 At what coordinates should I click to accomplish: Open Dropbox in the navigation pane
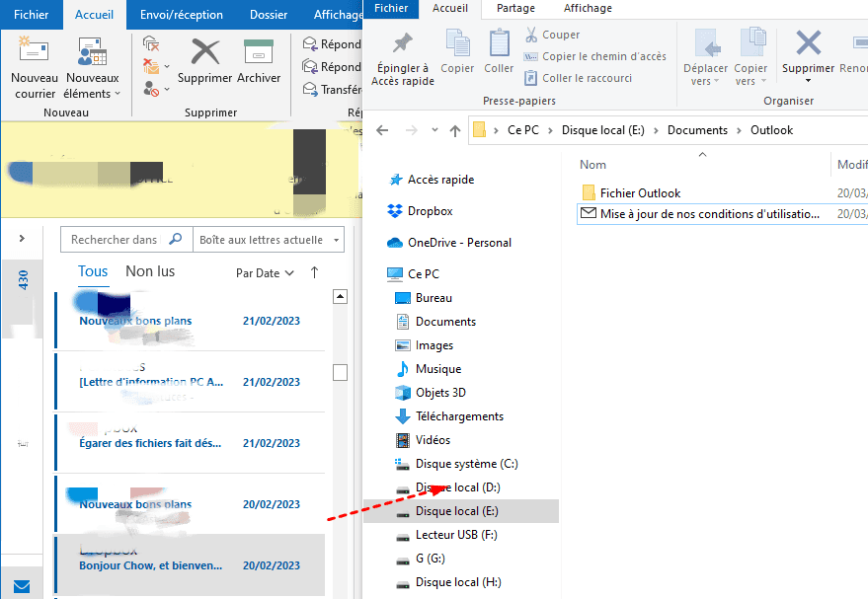click(430, 211)
